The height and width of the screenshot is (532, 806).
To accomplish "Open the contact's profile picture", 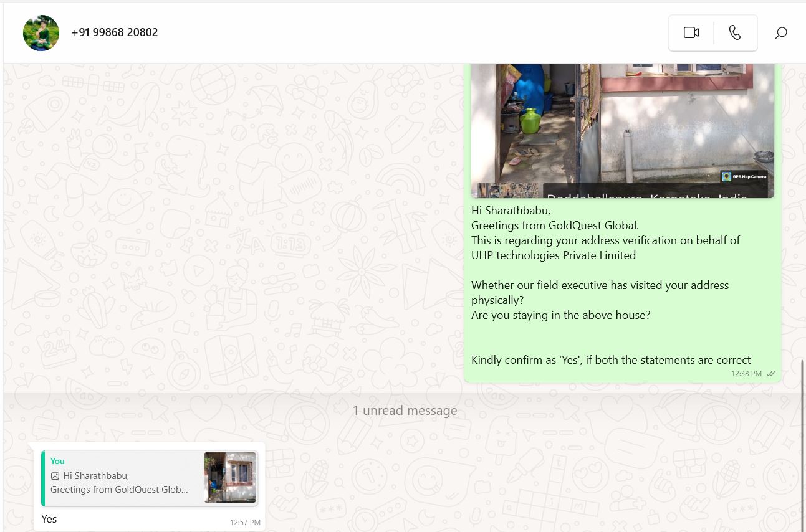I will point(41,33).
